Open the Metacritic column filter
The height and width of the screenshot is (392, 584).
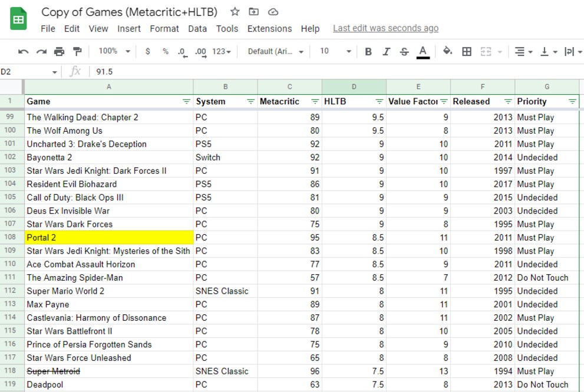click(x=315, y=102)
